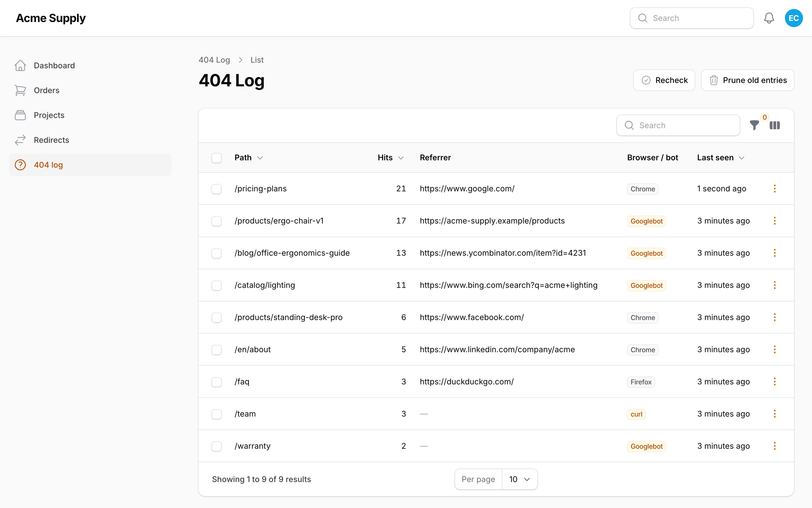Tick the /en/about row checkbox
The image size is (812, 508).
(217, 350)
